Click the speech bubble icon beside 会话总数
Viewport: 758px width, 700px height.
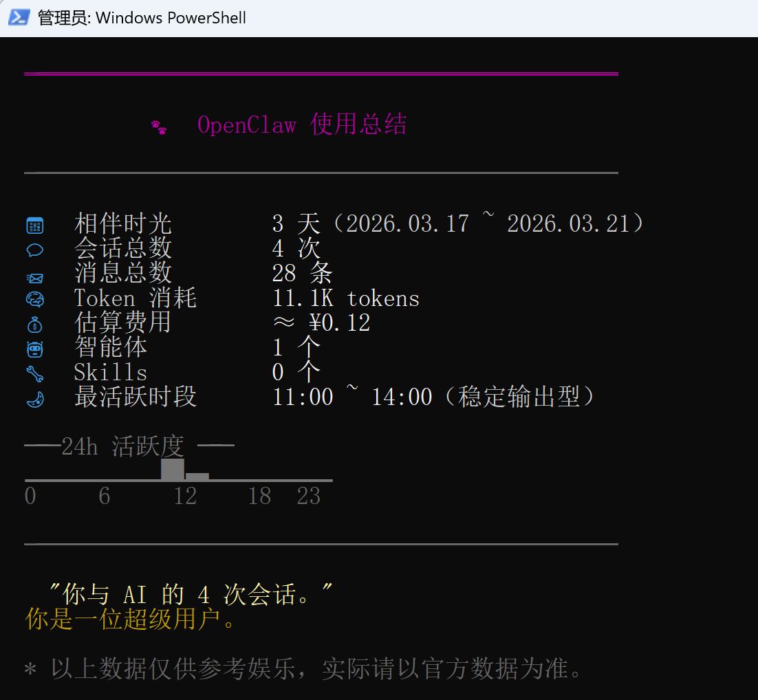34,250
